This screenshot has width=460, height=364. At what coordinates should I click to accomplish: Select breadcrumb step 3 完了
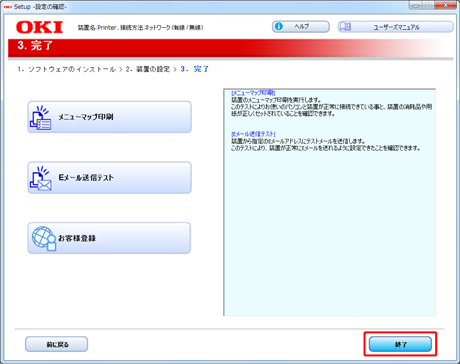coord(195,69)
